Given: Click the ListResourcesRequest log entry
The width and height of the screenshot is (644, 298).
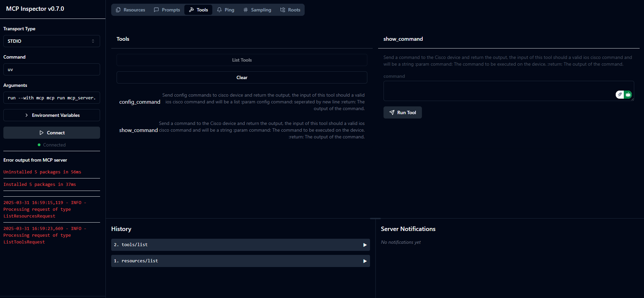Looking at the screenshot, I should [45, 209].
